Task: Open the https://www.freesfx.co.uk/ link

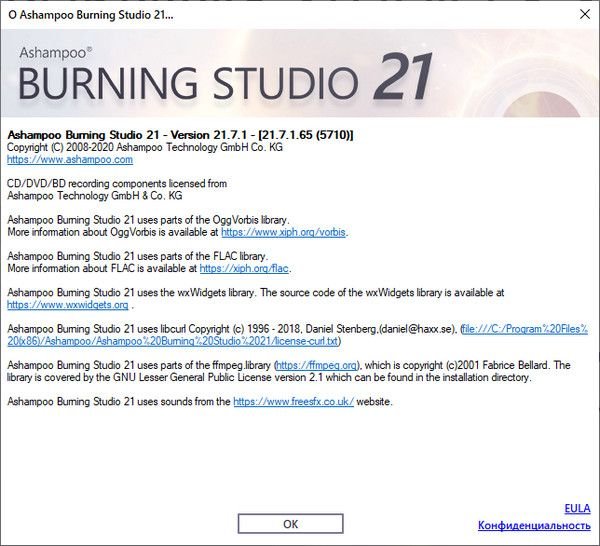Action: click(293, 401)
